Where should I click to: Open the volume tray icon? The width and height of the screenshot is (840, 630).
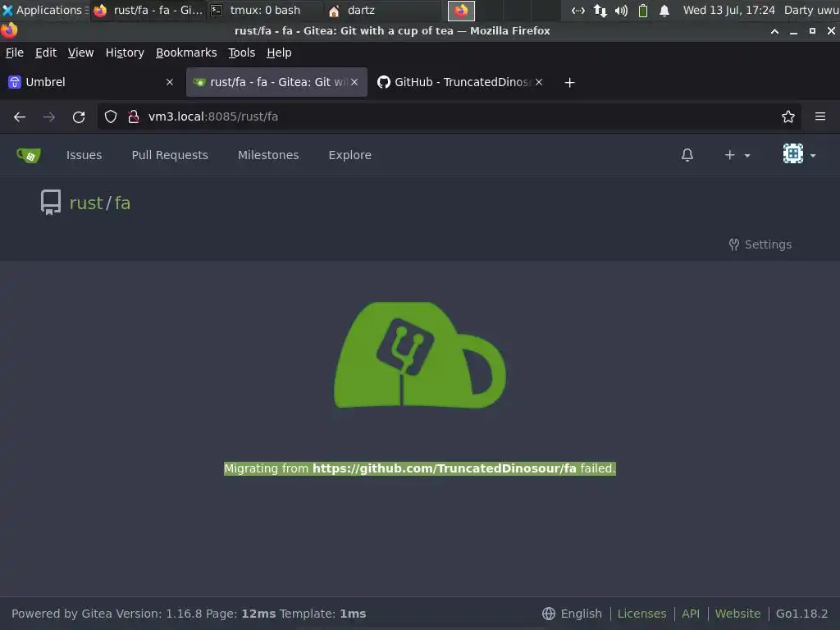pyautogui.click(x=621, y=10)
